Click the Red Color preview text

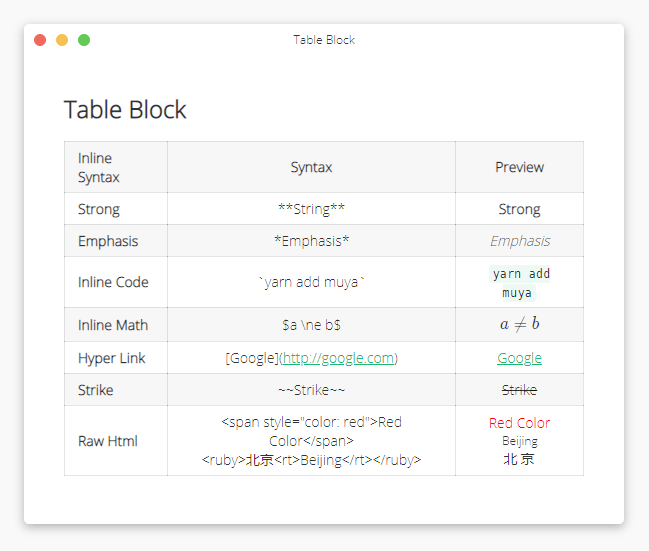[519, 423]
